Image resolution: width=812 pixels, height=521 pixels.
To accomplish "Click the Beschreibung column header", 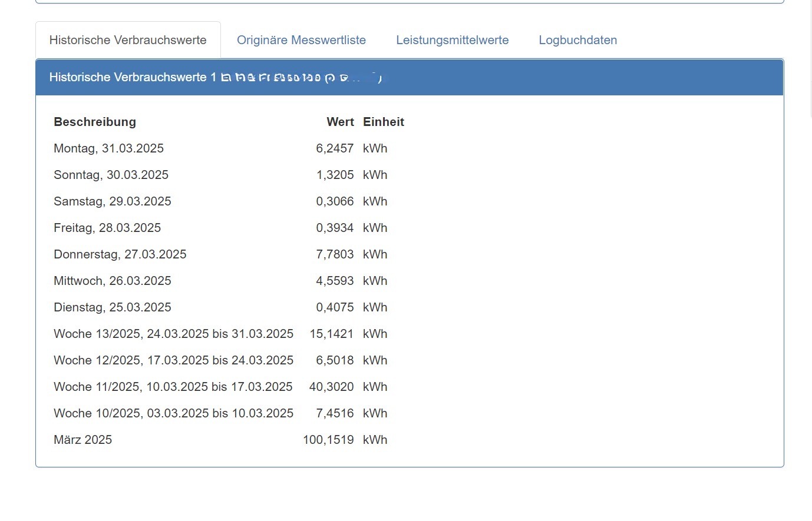I will tap(95, 122).
